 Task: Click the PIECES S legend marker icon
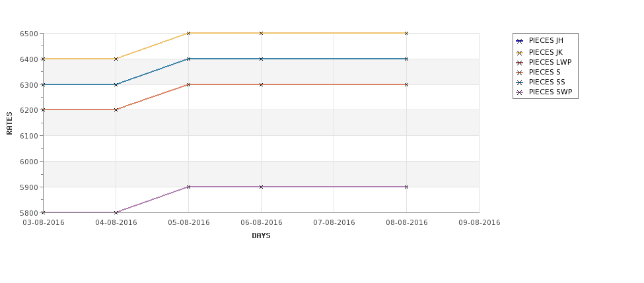tap(520, 73)
